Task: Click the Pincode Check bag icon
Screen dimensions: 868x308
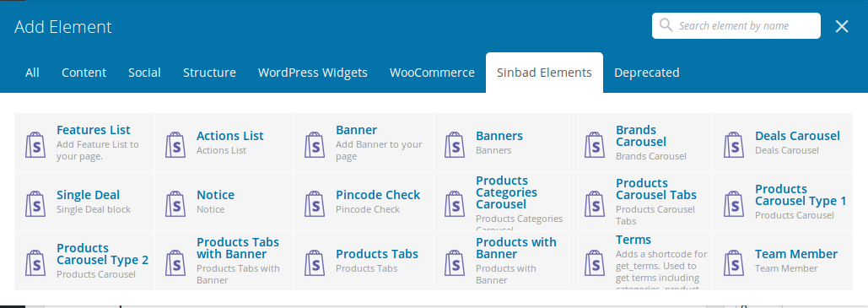Action: [315, 204]
